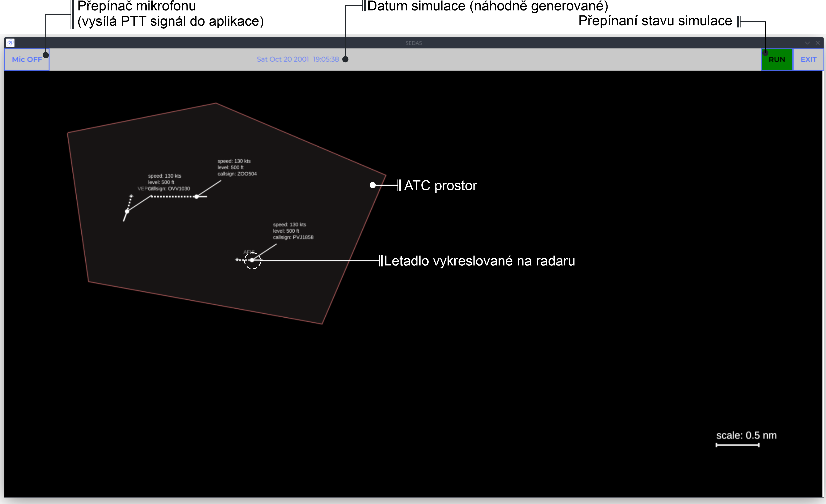The image size is (826, 504).
Task: Select the circled aircraft PVJ1858 radar dot
Action: (x=252, y=260)
